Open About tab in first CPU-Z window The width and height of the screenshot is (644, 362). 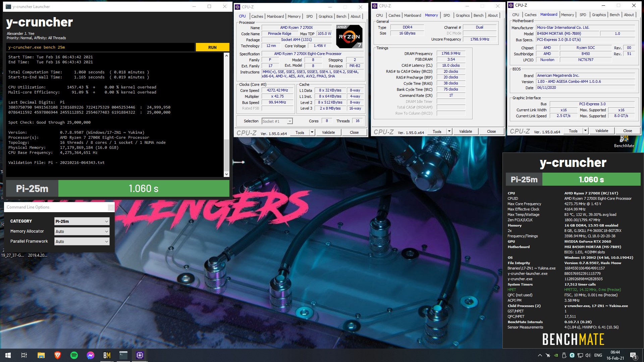point(356,16)
